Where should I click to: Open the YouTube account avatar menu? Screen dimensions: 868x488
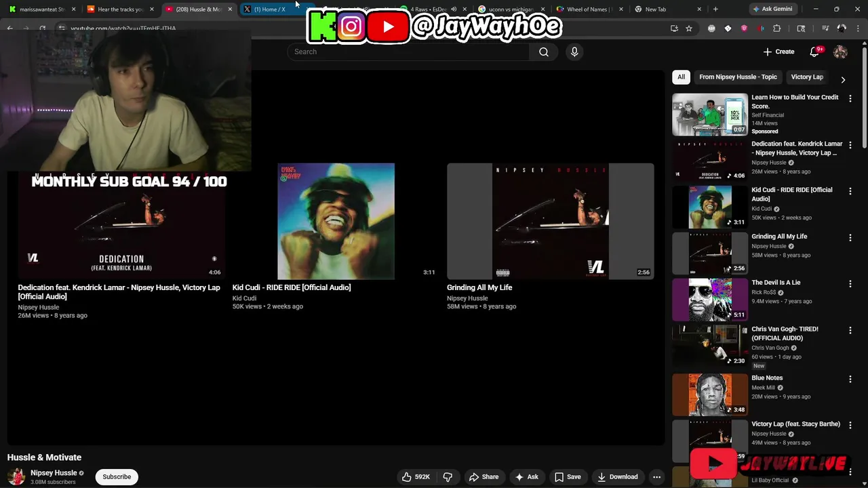pos(840,52)
